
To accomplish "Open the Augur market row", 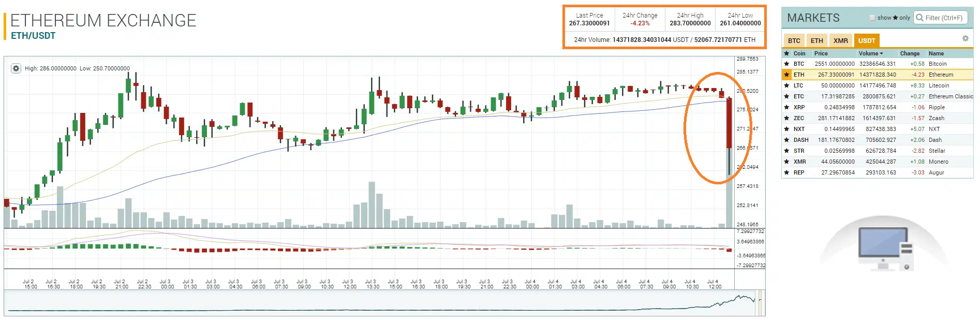I will [x=878, y=172].
